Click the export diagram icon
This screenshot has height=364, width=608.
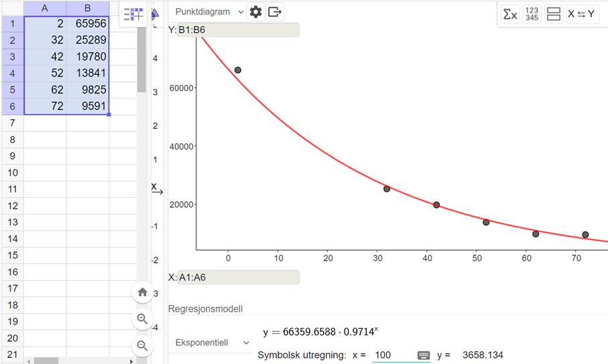tap(275, 12)
